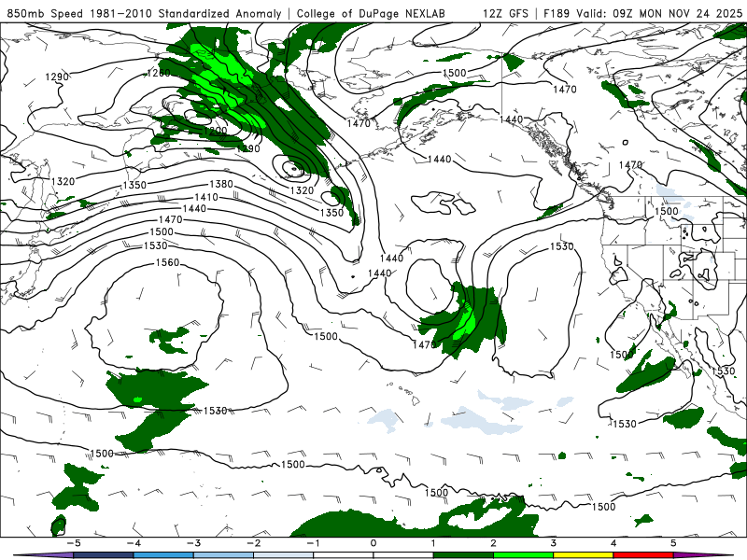Click the "1410" height contour label
Viewport: 747px width, 560px height.
point(206,197)
